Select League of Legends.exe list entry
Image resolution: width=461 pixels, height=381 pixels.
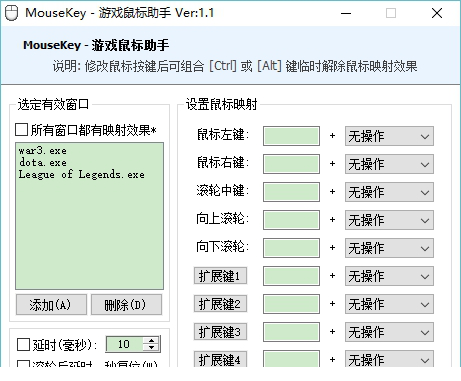(82, 174)
